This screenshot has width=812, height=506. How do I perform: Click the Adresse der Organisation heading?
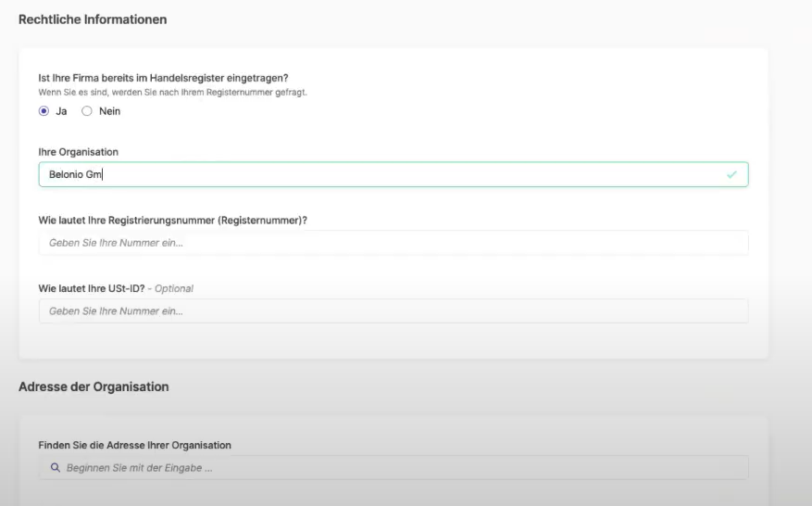[x=94, y=386]
